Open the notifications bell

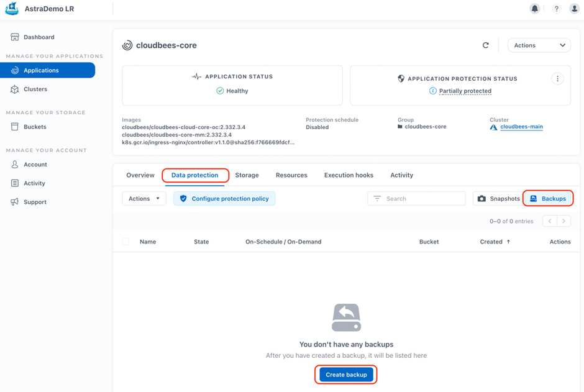[534, 9]
